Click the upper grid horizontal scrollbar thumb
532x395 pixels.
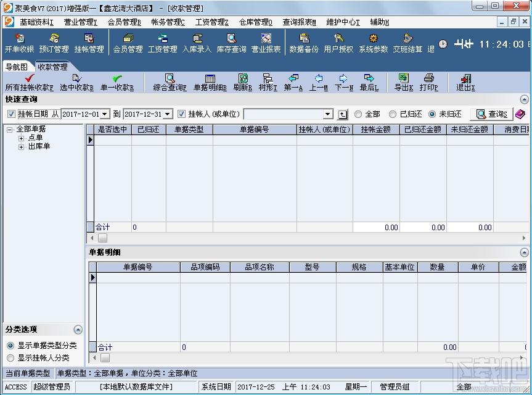102,238
